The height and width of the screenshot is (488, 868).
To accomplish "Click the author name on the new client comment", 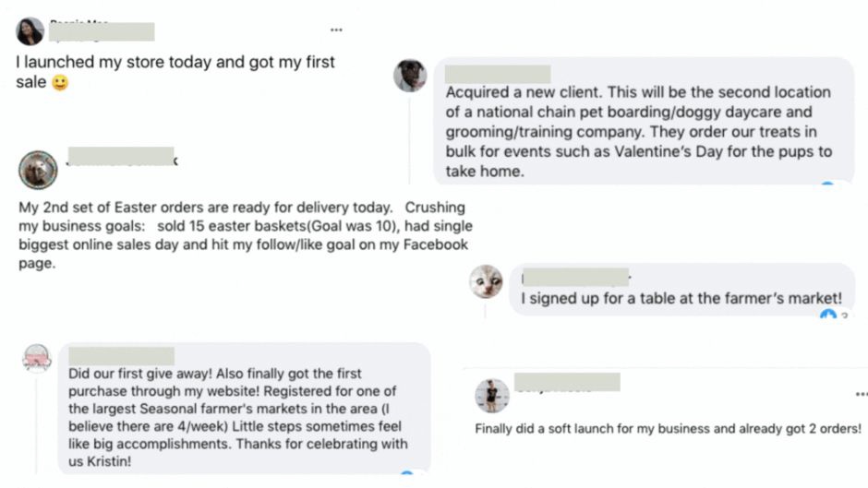I will 498,74.
